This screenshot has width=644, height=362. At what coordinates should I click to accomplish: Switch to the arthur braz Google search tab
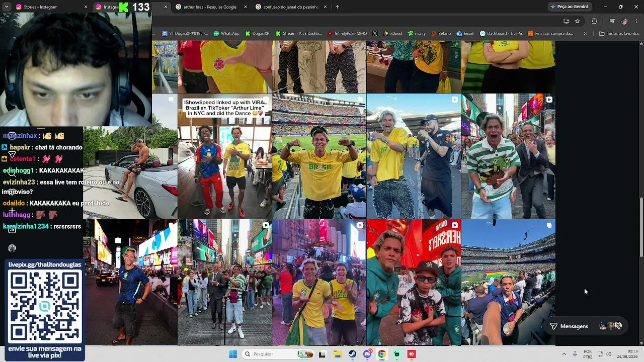click(209, 7)
